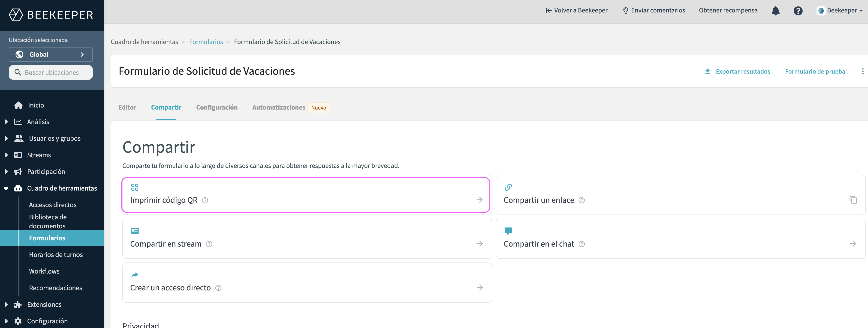The height and width of the screenshot is (328, 868).
Task: Click the link chain icon
Action: pos(508,187)
